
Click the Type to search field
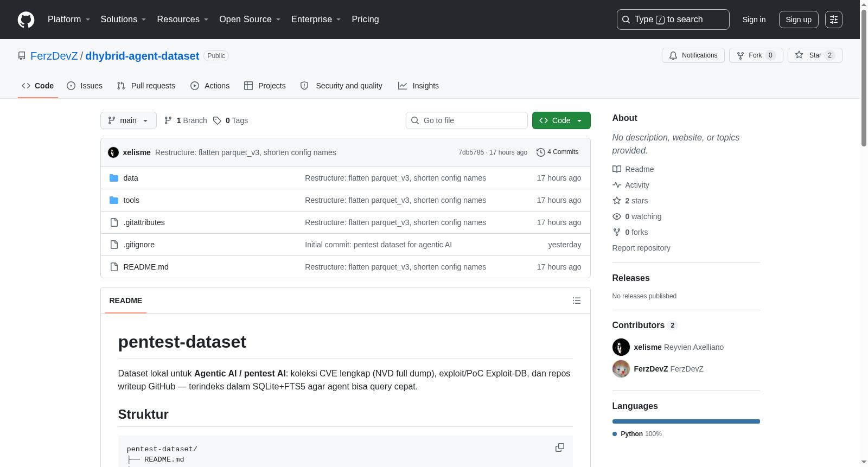[x=673, y=20]
